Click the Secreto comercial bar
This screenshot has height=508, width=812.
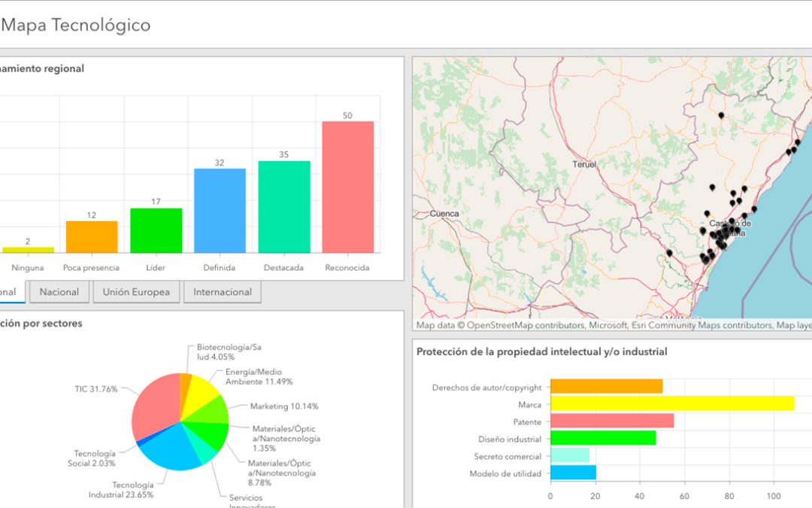[x=570, y=455]
